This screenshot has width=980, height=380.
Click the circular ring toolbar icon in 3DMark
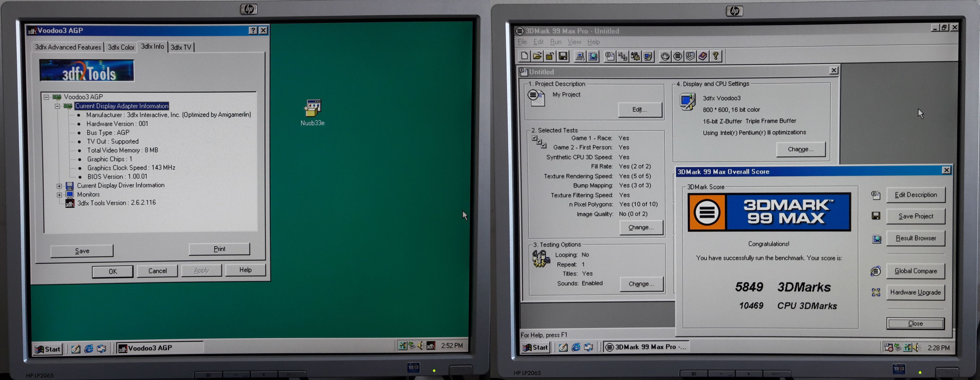pos(665,56)
